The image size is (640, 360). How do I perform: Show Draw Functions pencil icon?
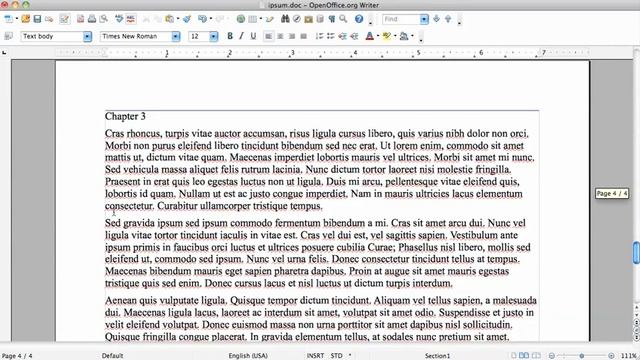[270, 19]
